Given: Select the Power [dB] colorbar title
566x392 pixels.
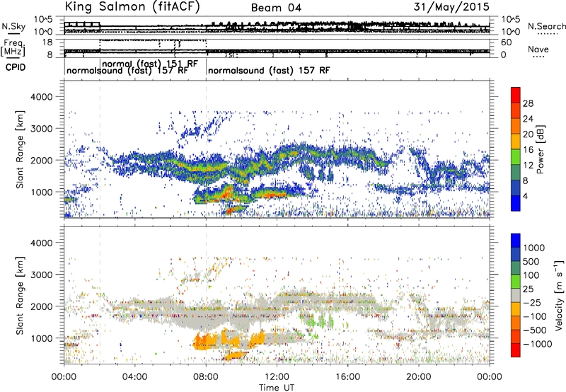Looking at the screenshot, I should (x=541, y=149).
